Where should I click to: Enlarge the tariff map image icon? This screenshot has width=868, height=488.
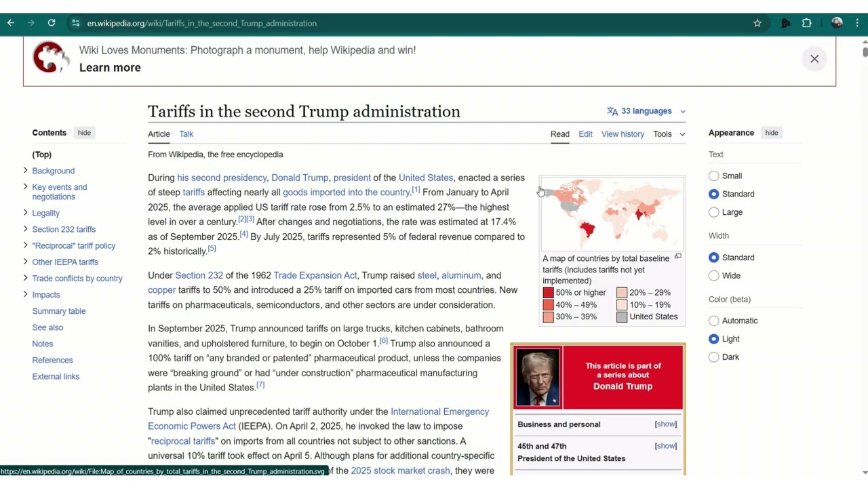tap(677, 257)
